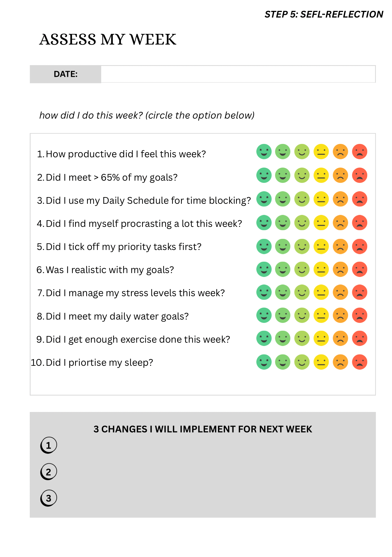Image resolution: width=392 pixels, height=557 pixels.
Task: Select the happiest green face for question 1
Action: 264,152
